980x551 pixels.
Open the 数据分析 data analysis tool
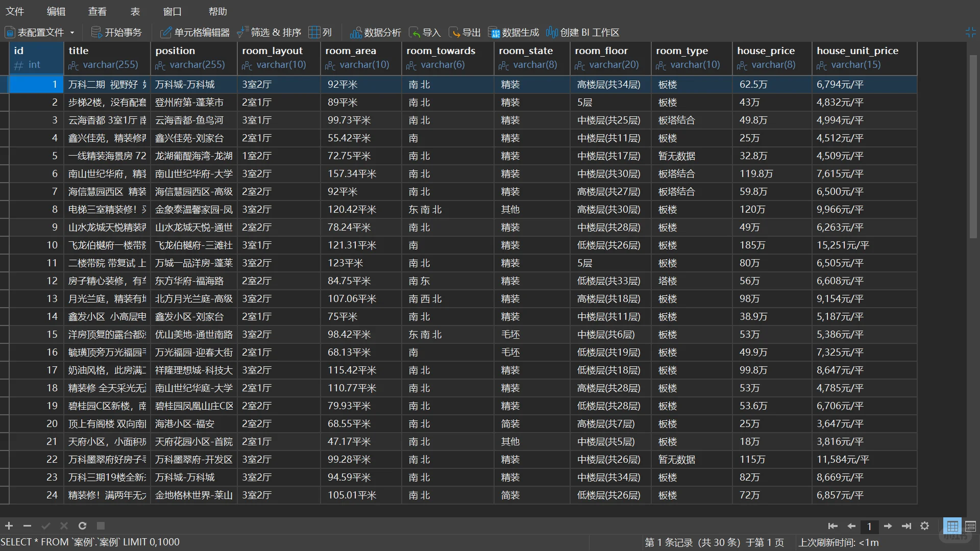(x=375, y=32)
